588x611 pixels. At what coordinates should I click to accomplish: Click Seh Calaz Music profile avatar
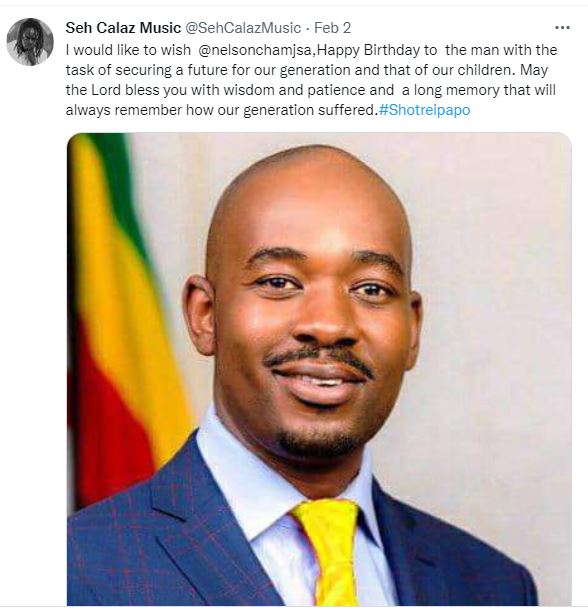coord(30,42)
